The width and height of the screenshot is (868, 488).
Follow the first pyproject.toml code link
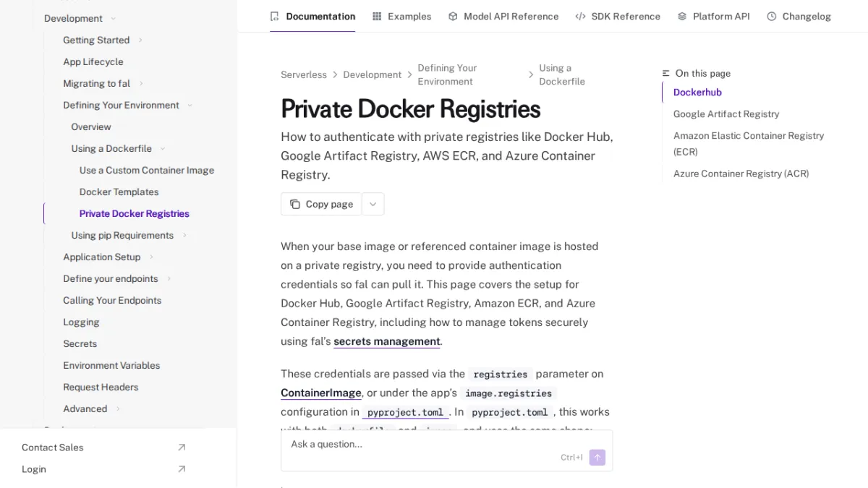point(405,412)
